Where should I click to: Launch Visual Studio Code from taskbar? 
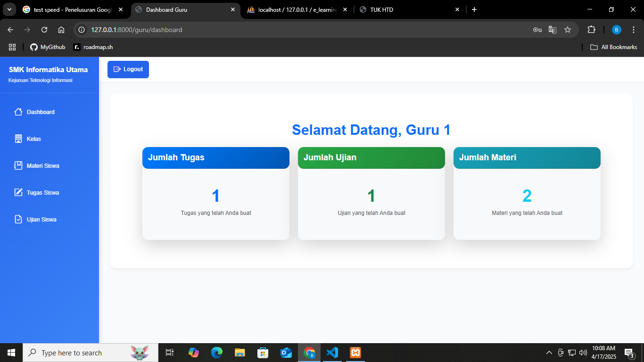pos(332,353)
